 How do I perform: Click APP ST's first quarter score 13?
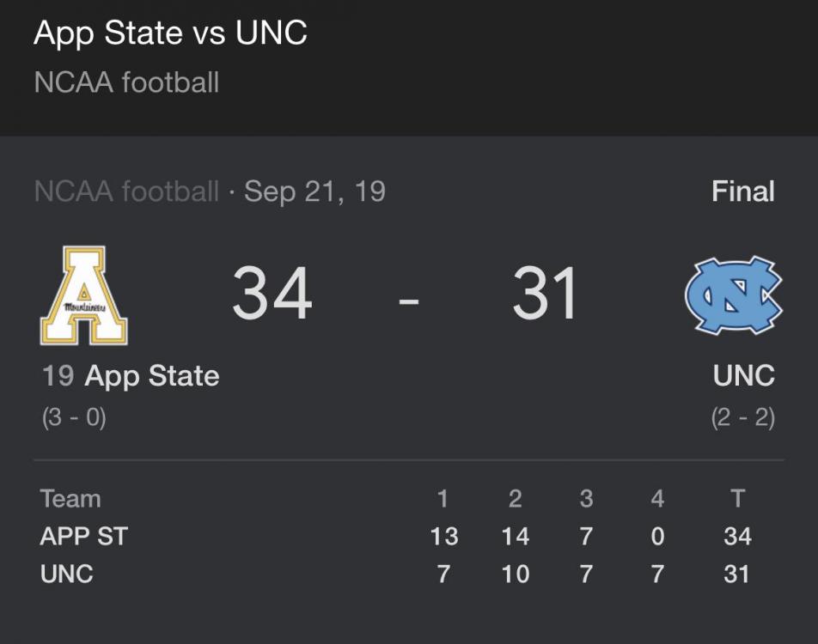coord(443,537)
